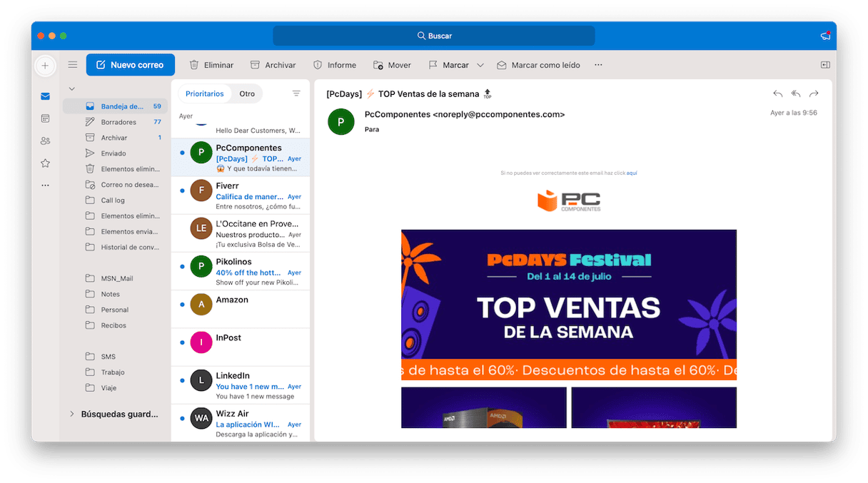Click the round plus button beside the hamburger menu
868x483 pixels.
(45, 65)
